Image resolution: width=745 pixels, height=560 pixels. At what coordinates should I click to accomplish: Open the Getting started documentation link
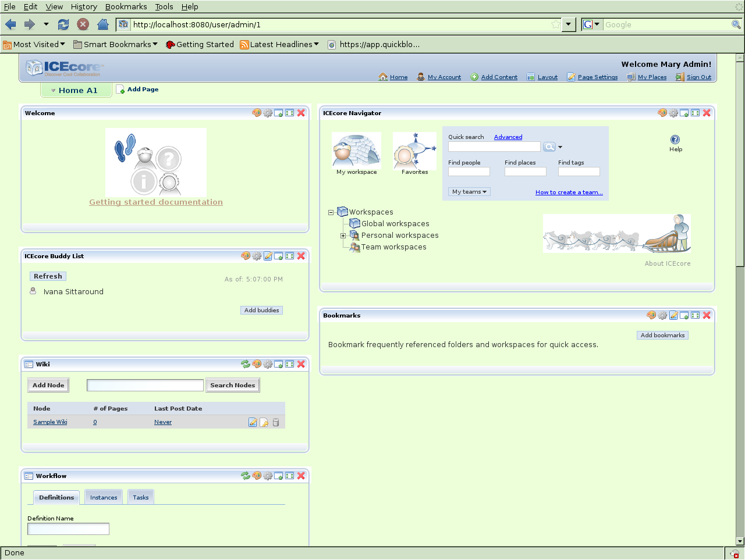[x=156, y=202]
